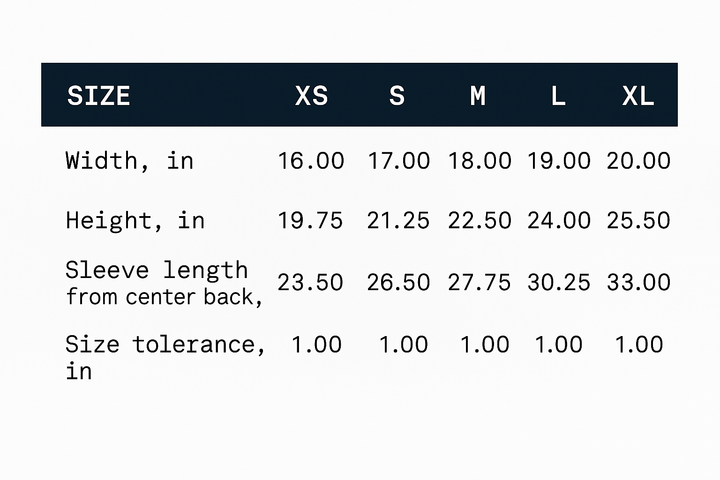Select the M size column header
This screenshot has height=480, width=720.
(478, 96)
